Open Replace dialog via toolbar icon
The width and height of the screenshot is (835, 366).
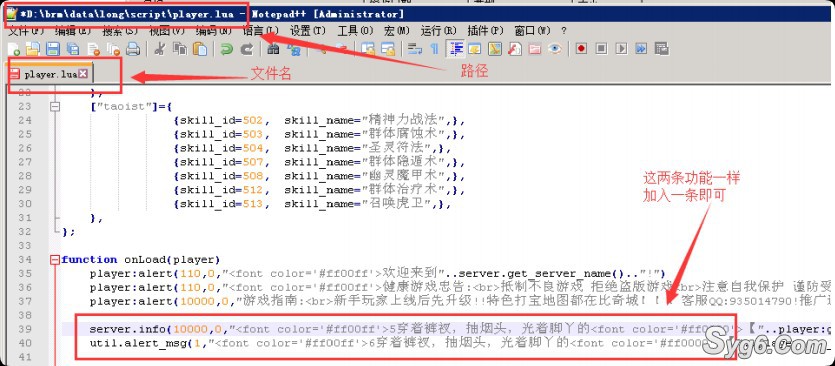pyautogui.click(x=293, y=49)
